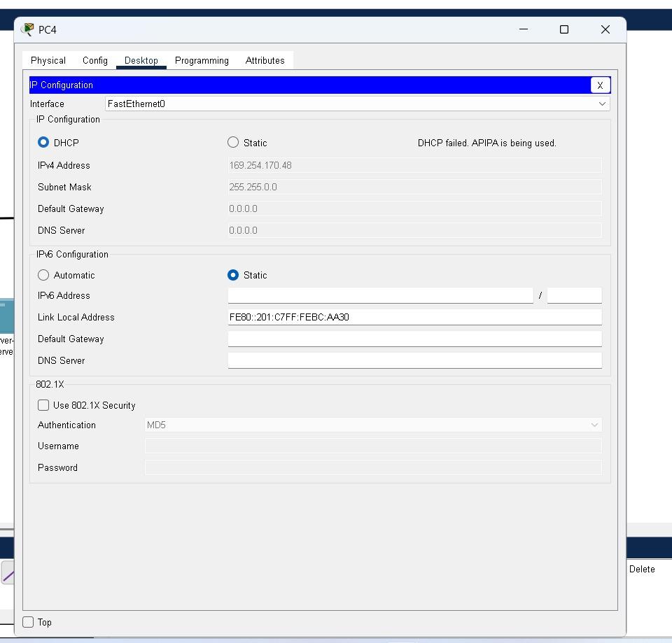Click the IPv6 Default Gateway field
This screenshot has width=672, height=643.
tap(414, 339)
